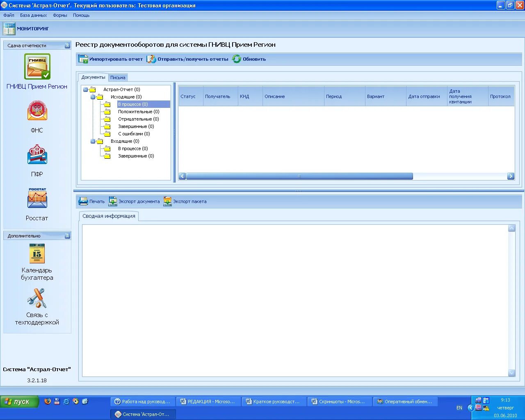Click the Мониторинг grid icon

coord(9,29)
